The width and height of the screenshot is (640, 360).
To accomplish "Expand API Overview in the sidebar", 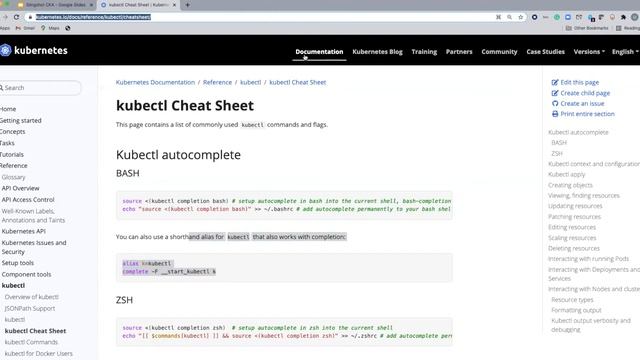I will click(x=20, y=188).
